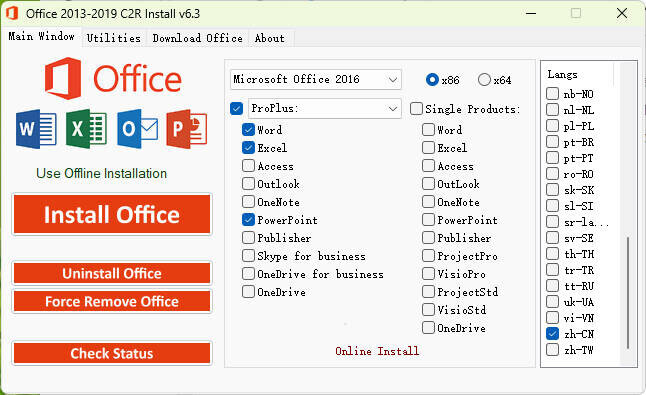646x395 pixels.
Task: Check the zh-TW language
Action: coord(552,350)
